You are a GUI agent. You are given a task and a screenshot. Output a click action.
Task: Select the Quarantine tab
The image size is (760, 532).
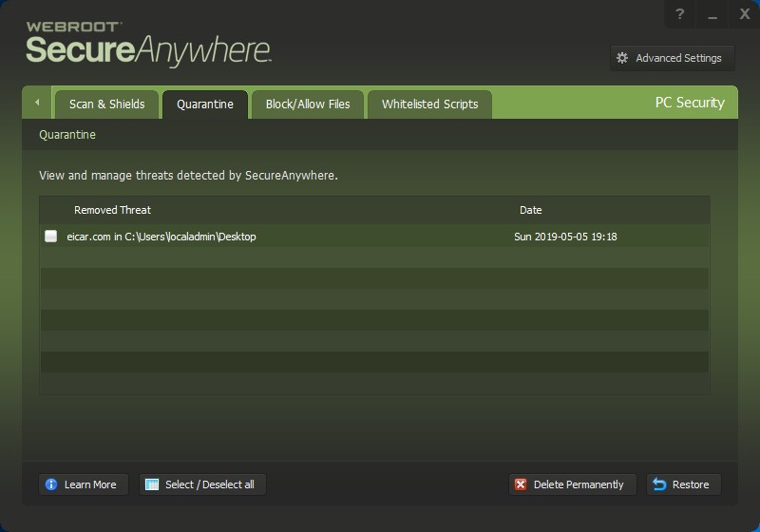[x=205, y=104]
